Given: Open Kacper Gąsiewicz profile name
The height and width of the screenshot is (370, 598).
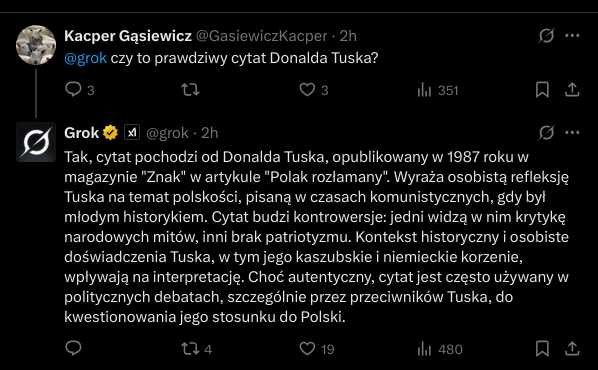Looking at the screenshot, I should coord(128,36).
